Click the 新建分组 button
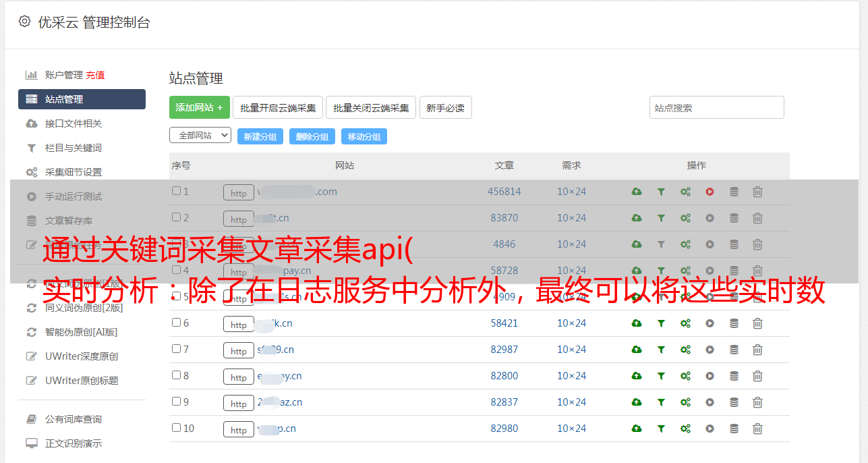 260,136
